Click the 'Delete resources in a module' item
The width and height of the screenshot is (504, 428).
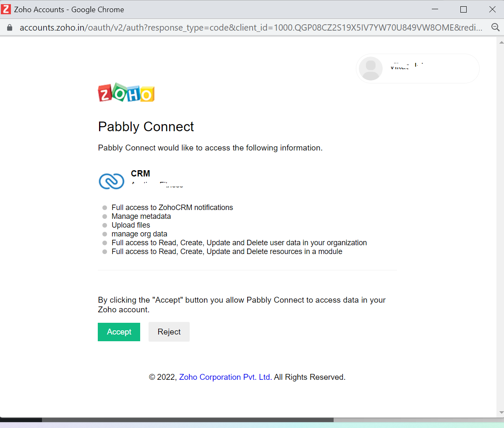(227, 252)
